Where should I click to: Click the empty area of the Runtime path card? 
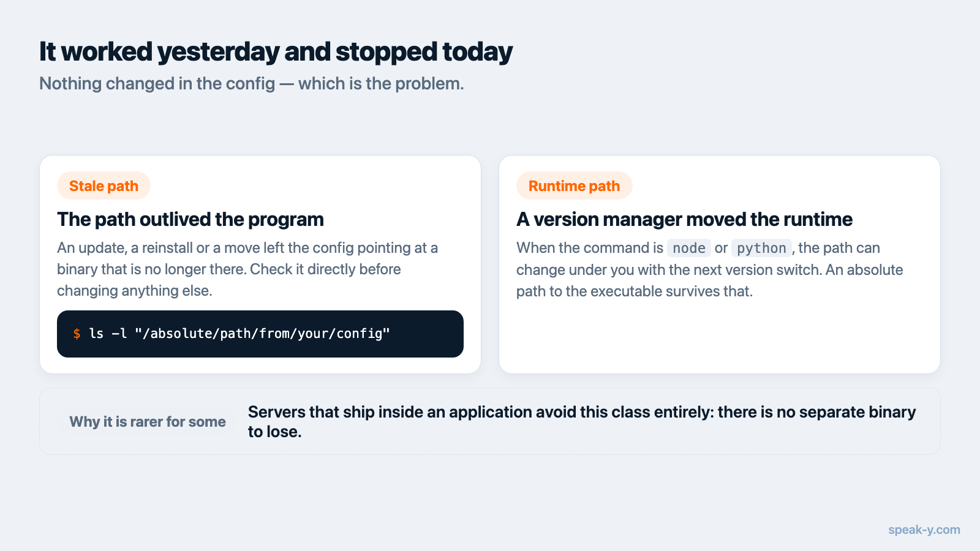[720, 337]
